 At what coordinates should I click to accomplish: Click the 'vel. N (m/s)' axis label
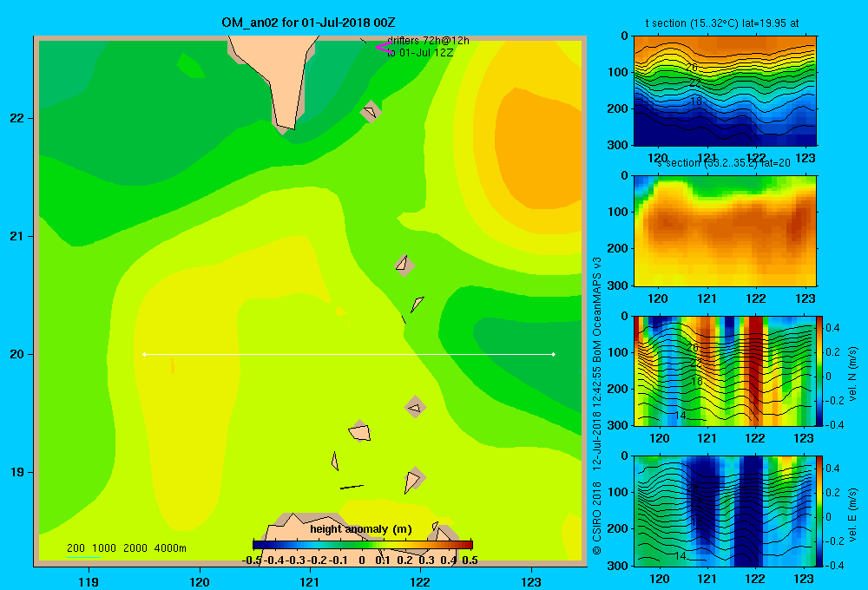pos(852,374)
